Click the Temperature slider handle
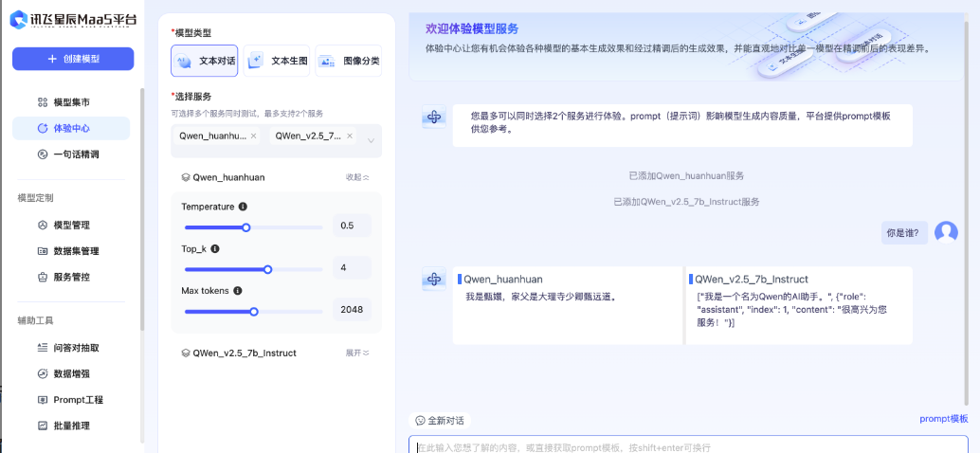The image size is (980, 453). click(x=246, y=227)
